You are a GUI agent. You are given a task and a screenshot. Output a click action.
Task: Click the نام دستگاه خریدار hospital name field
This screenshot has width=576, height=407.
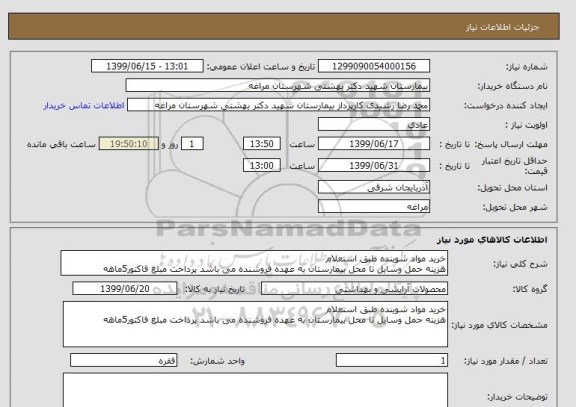point(278,86)
